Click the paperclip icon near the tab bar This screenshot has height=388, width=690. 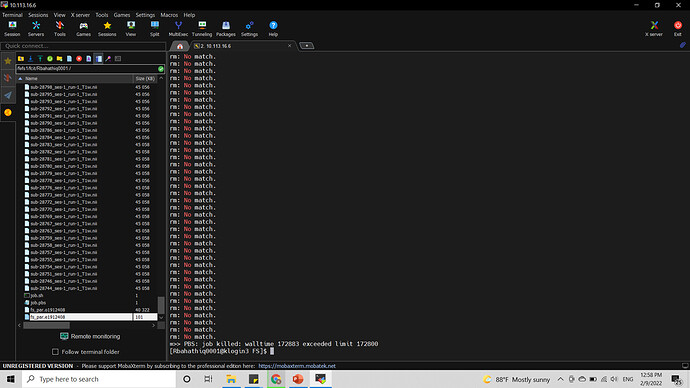[683, 45]
